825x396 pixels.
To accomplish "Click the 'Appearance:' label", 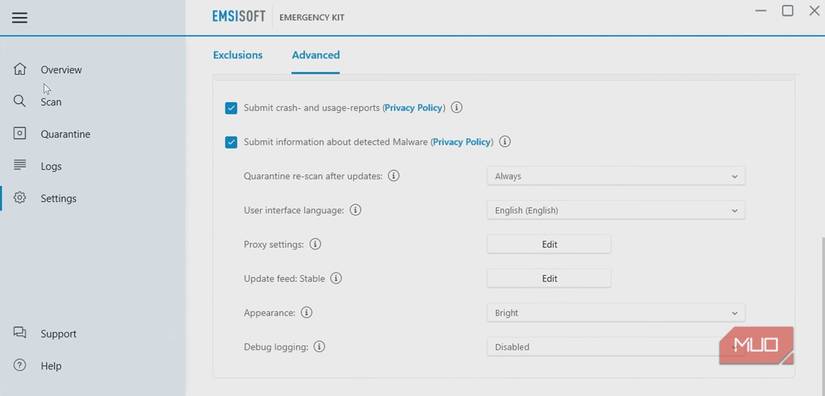I will (269, 313).
